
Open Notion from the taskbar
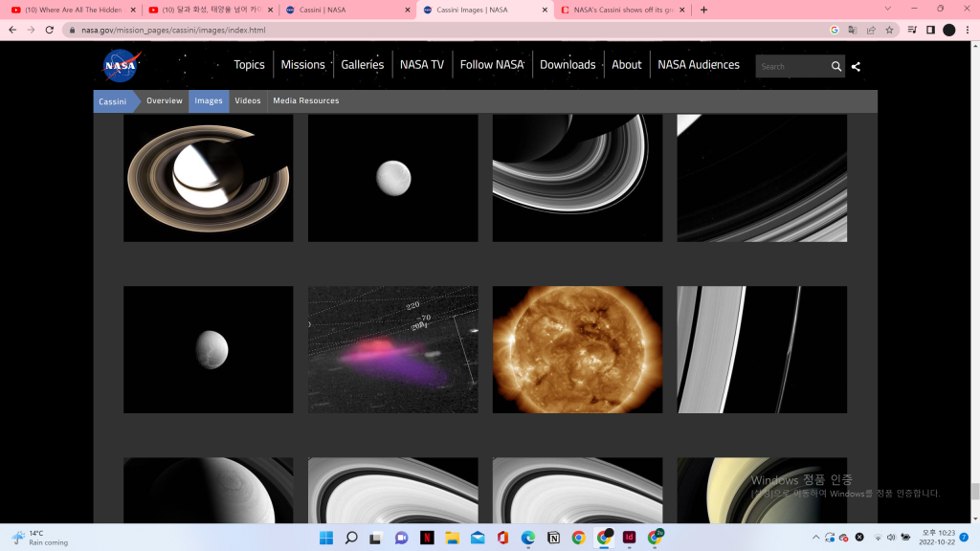553,538
